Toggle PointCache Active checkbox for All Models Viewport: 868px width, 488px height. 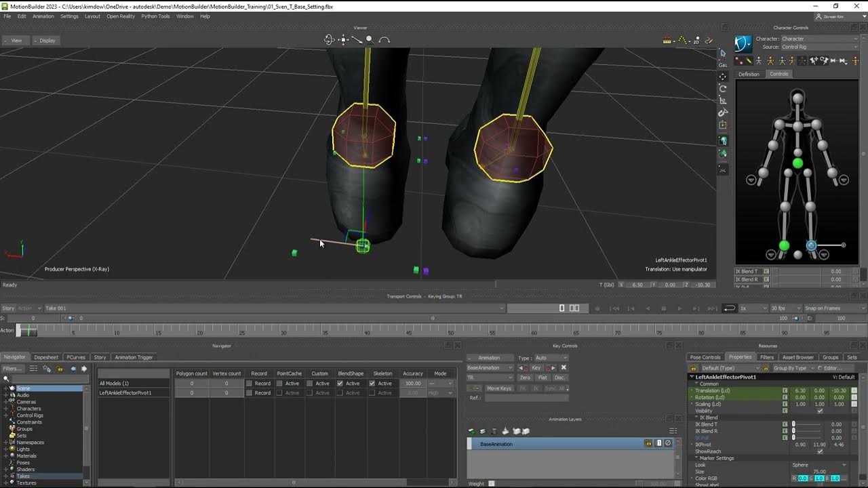(279, 384)
